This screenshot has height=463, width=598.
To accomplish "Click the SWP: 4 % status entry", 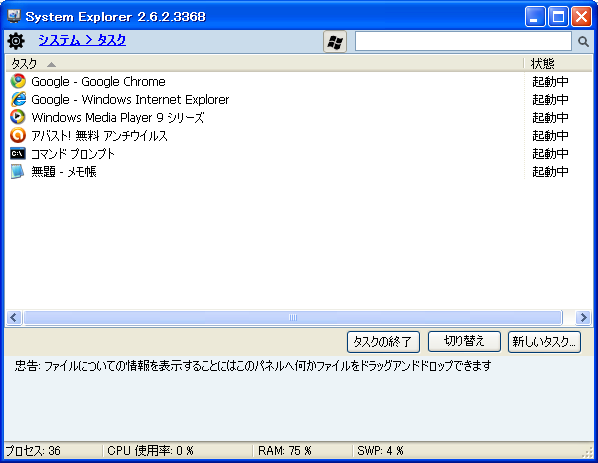I will coord(380,451).
